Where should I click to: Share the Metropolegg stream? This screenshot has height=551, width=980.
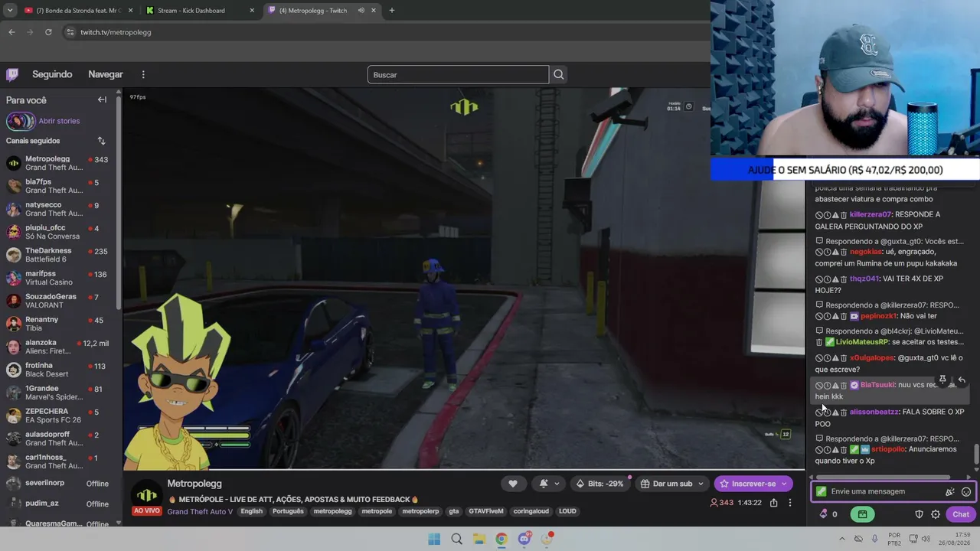tap(774, 503)
